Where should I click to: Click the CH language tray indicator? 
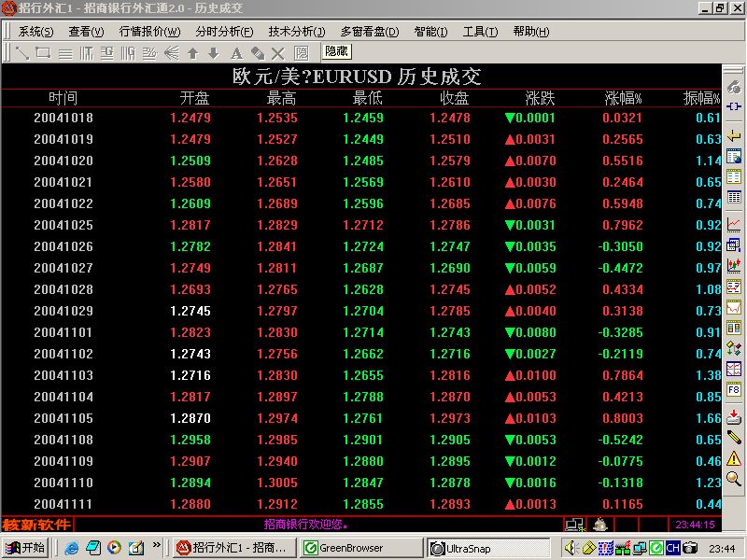coord(672,548)
